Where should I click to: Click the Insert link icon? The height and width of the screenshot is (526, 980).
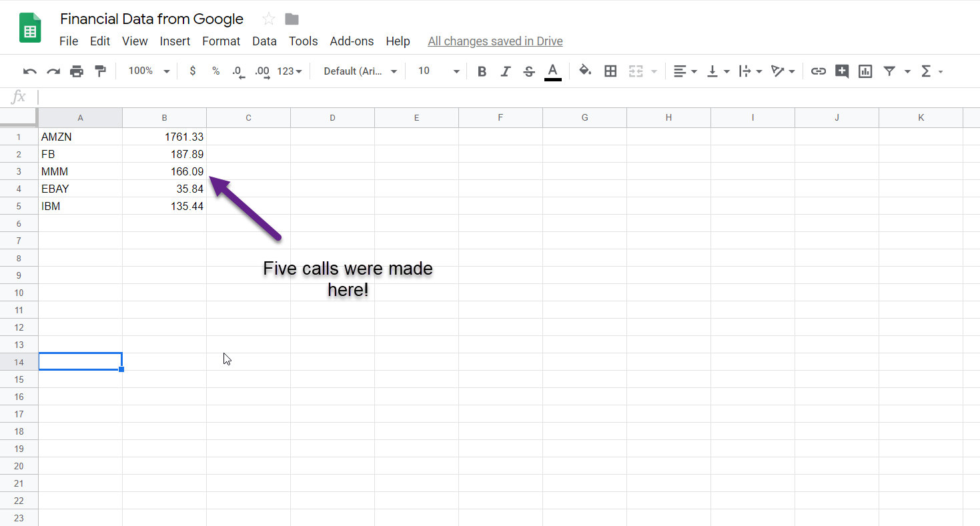(819, 71)
